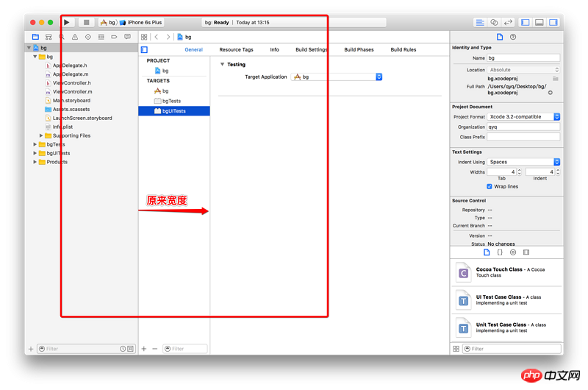Click the Organization input field
588x390 pixels.
[x=523, y=127]
